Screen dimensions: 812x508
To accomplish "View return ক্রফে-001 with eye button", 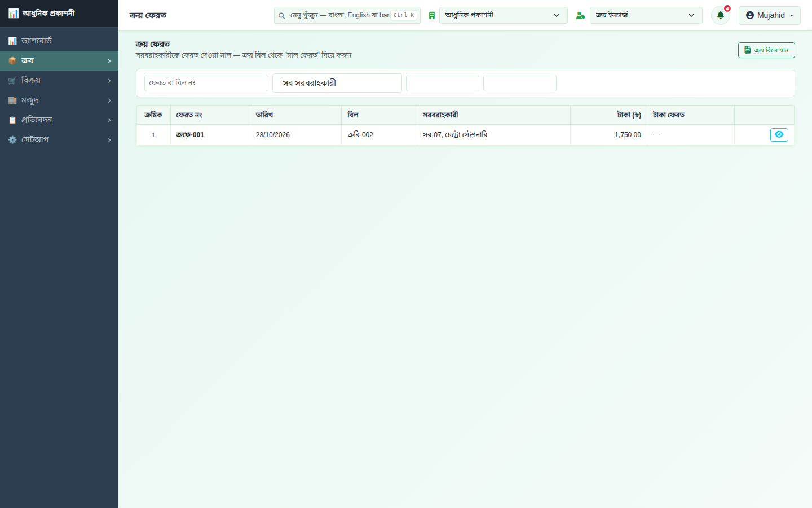I will pyautogui.click(x=779, y=135).
